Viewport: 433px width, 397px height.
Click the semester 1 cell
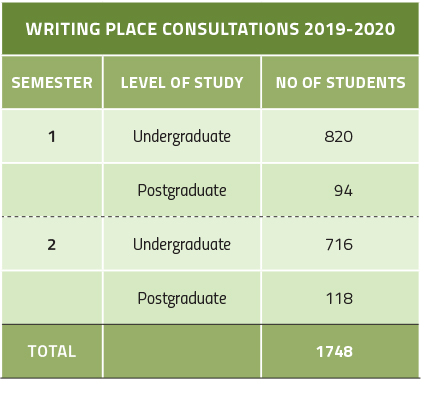coord(52,136)
